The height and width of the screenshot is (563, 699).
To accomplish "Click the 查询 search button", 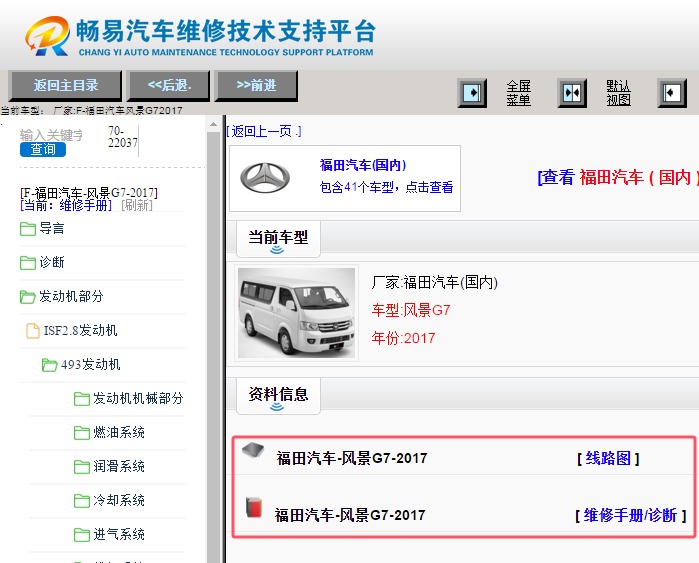I will pyautogui.click(x=43, y=149).
